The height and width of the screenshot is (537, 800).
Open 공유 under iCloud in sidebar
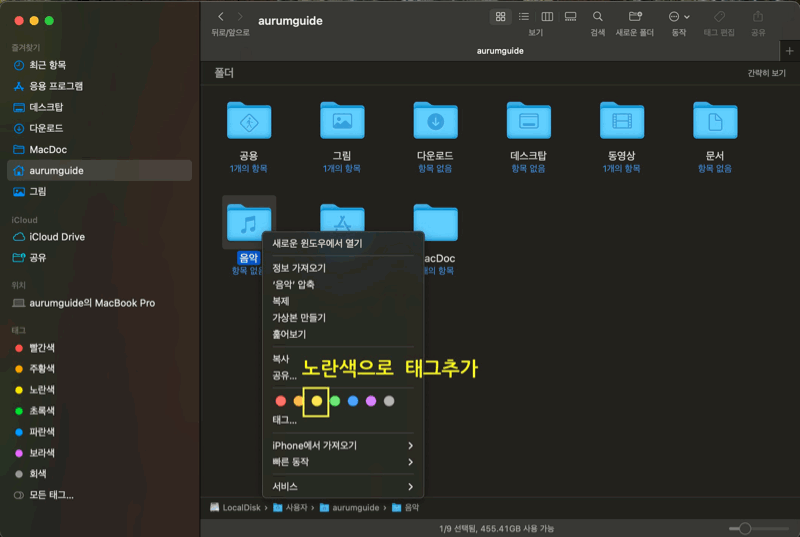tap(99, 258)
